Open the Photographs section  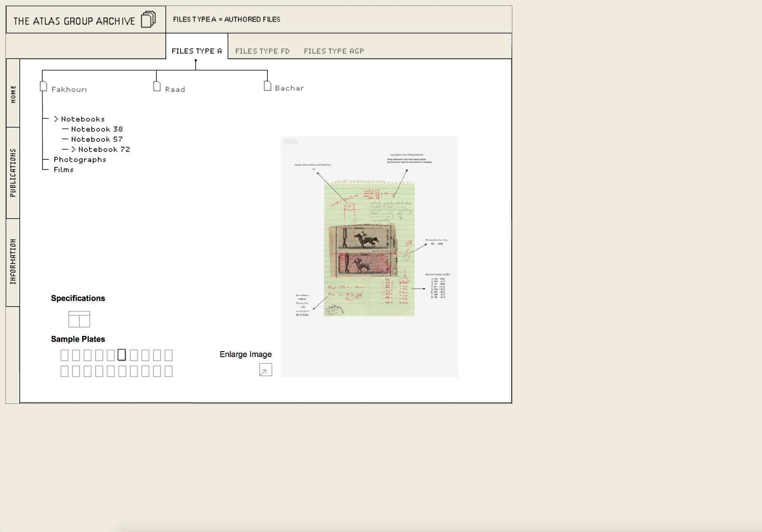(x=80, y=160)
